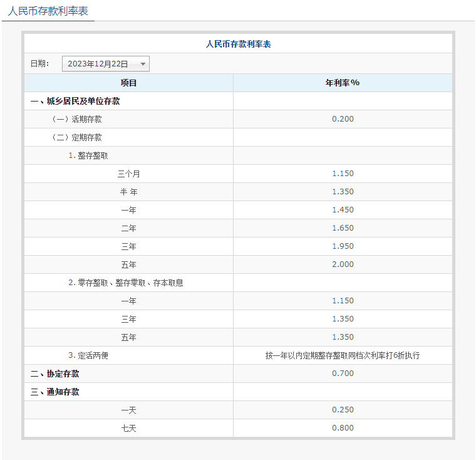Select the 人民币存款利率表 tab heading

click(48, 11)
